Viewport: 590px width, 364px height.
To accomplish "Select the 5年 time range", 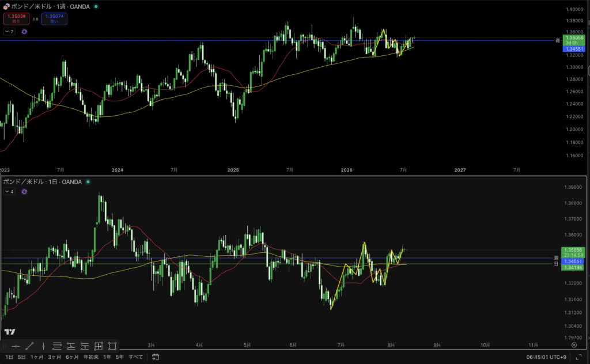I will tap(120, 357).
